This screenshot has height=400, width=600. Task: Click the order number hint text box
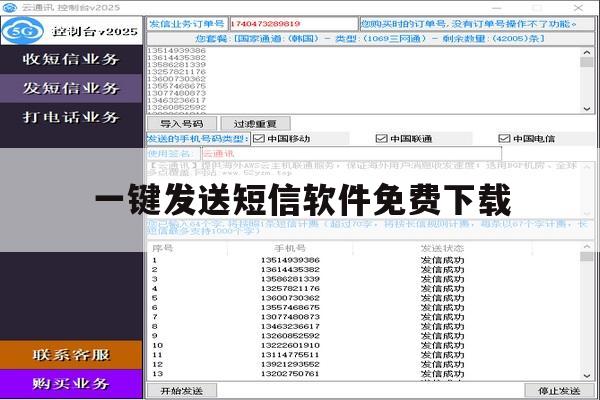click(477, 24)
